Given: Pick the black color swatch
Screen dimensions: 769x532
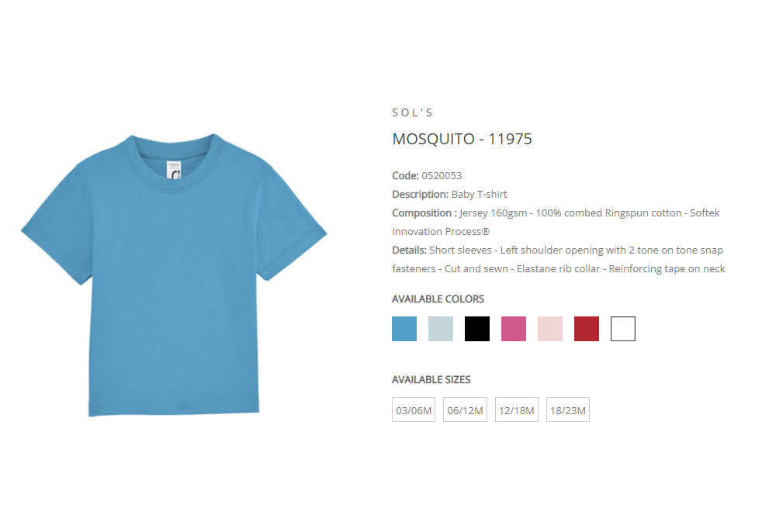Looking at the screenshot, I should 477,329.
